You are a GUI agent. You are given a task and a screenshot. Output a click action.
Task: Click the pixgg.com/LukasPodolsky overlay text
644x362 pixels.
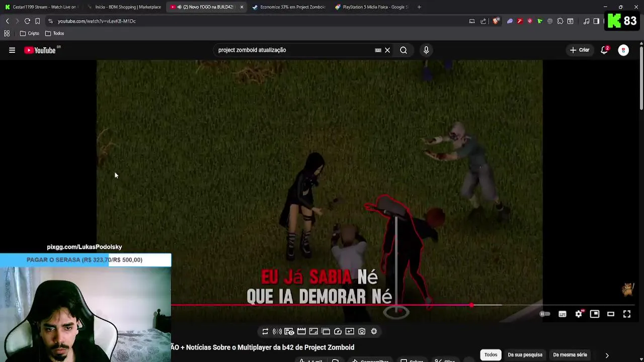pos(85,247)
